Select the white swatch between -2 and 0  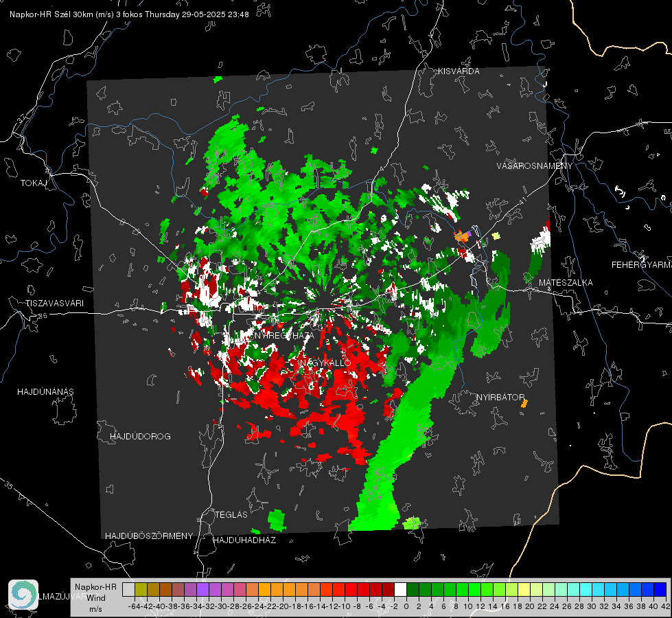click(400, 589)
